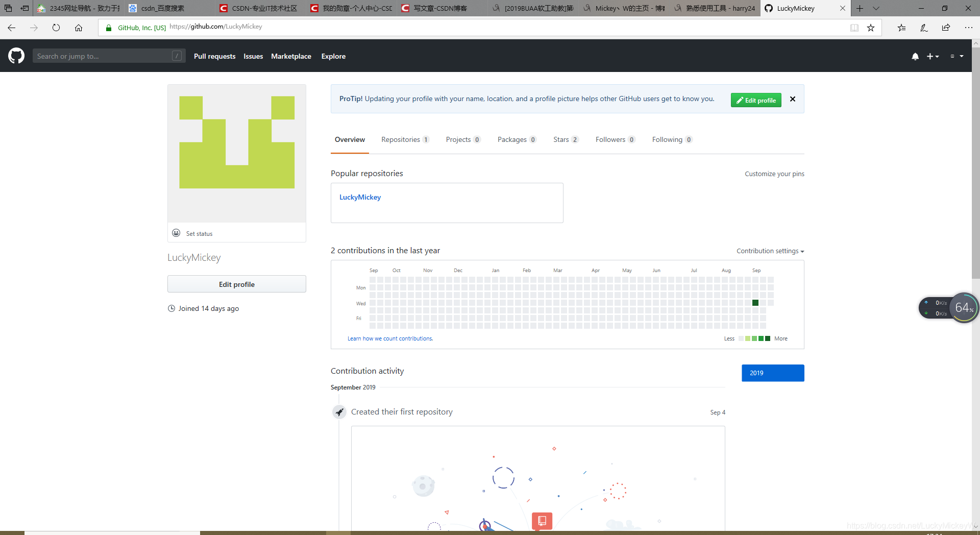The height and width of the screenshot is (535, 980).
Task: Click the LuckyMickey profile avatar
Action: pyautogui.click(x=237, y=154)
